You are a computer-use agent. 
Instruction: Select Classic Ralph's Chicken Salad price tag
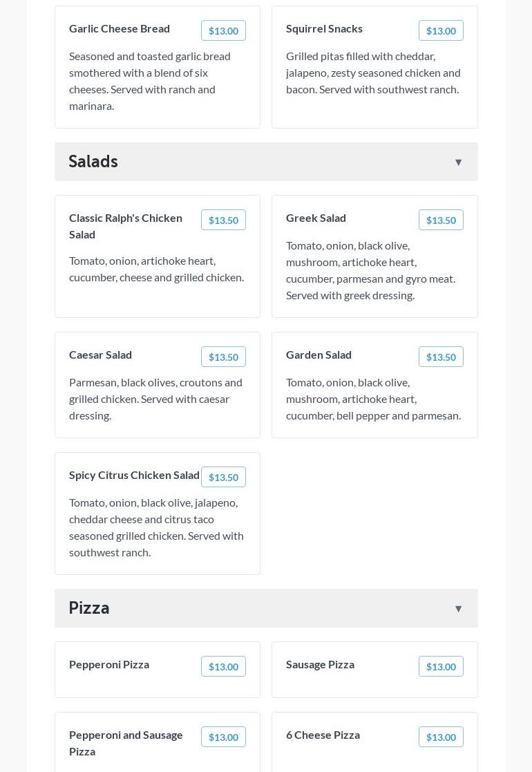[x=223, y=220]
